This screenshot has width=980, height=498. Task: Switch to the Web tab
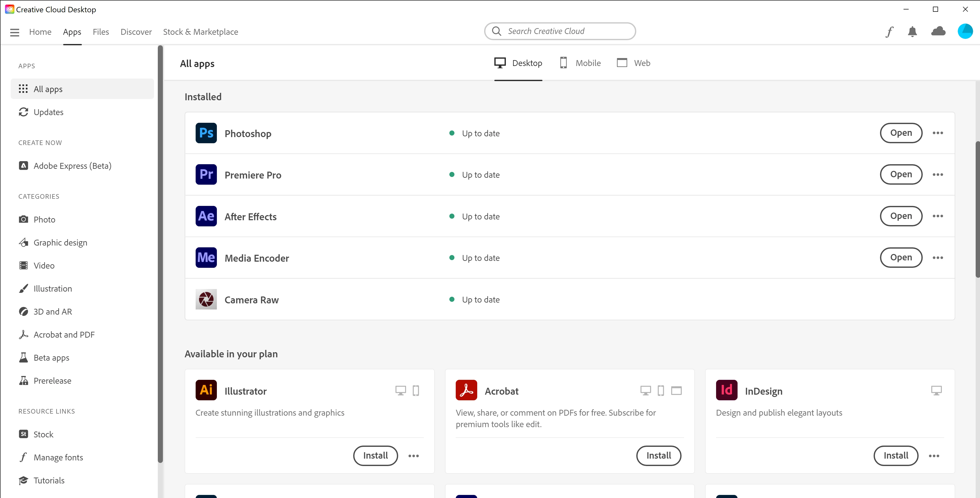point(633,63)
